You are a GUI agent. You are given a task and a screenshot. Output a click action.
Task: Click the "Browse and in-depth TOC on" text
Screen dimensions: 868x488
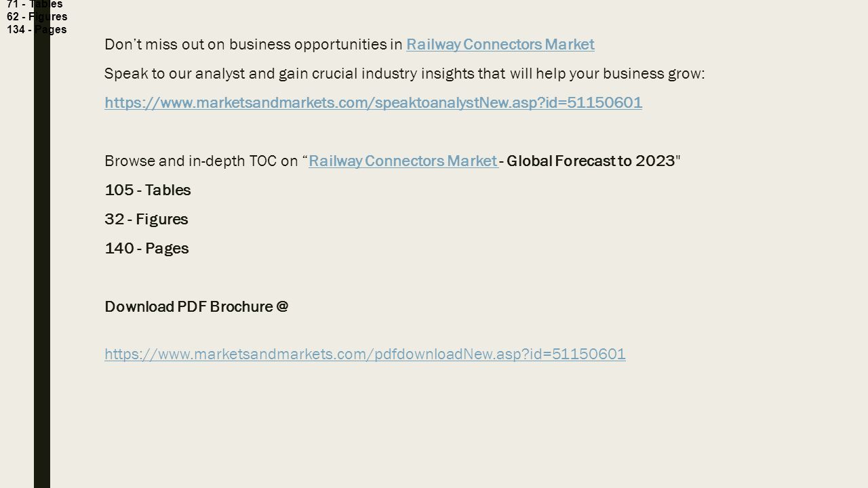201,161
